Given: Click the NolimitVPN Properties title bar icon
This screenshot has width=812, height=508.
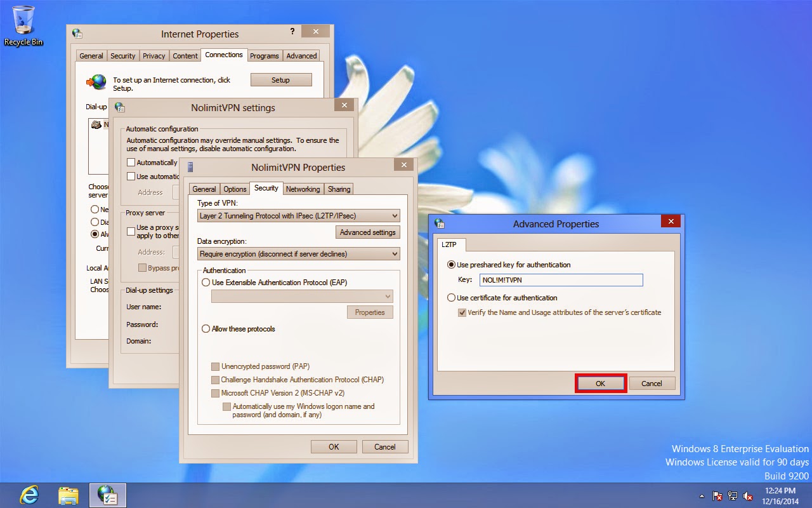Looking at the screenshot, I should [190, 167].
